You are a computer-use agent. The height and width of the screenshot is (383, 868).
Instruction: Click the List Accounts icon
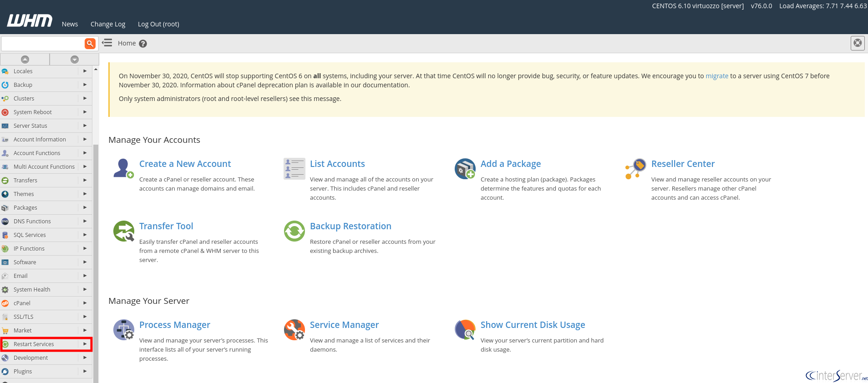(294, 169)
